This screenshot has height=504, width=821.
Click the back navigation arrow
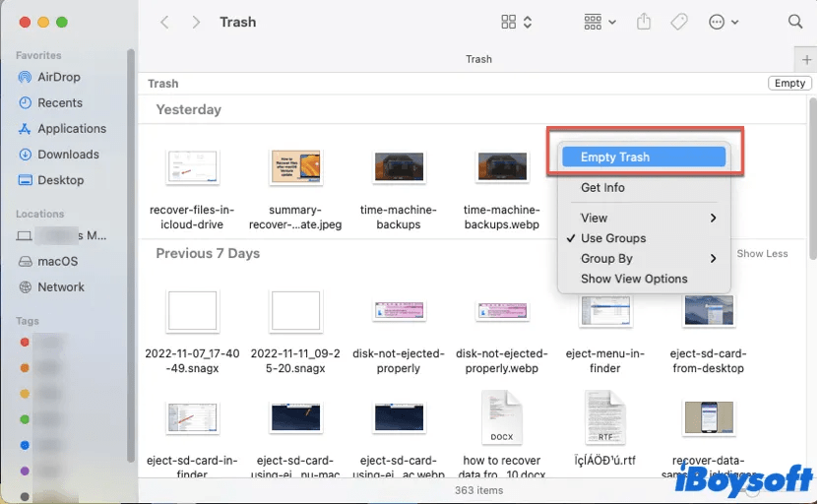click(x=165, y=22)
